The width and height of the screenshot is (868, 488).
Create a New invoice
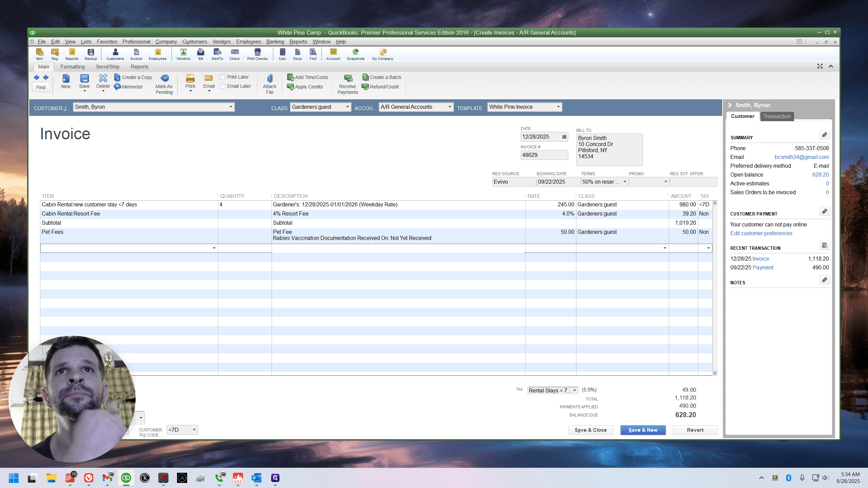(66, 82)
